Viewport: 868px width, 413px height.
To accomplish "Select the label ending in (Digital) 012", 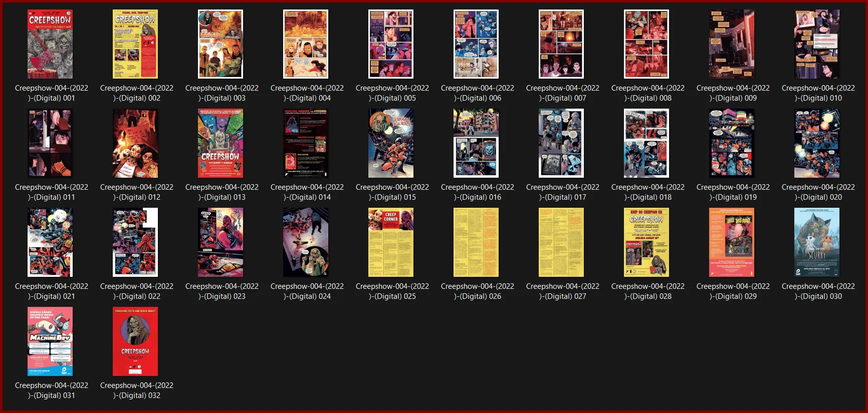I will (137, 192).
